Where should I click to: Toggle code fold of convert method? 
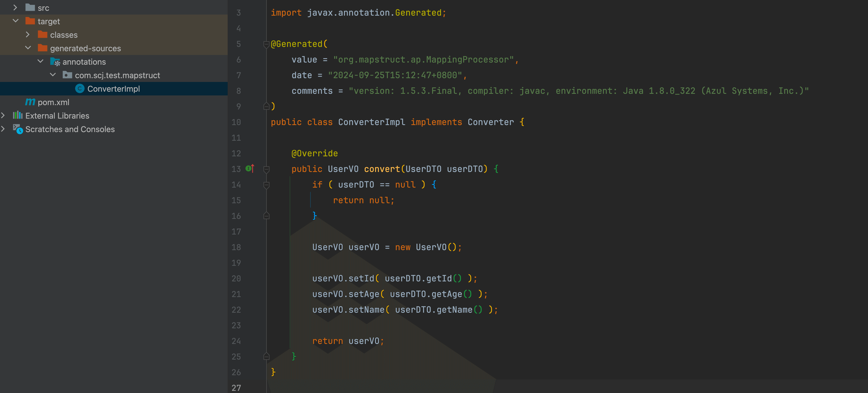266,169
